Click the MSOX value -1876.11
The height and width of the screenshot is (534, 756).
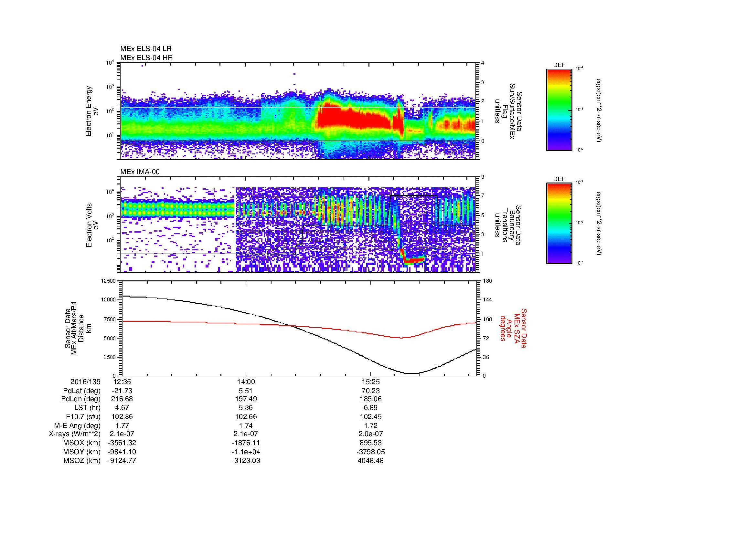[246, 443]
